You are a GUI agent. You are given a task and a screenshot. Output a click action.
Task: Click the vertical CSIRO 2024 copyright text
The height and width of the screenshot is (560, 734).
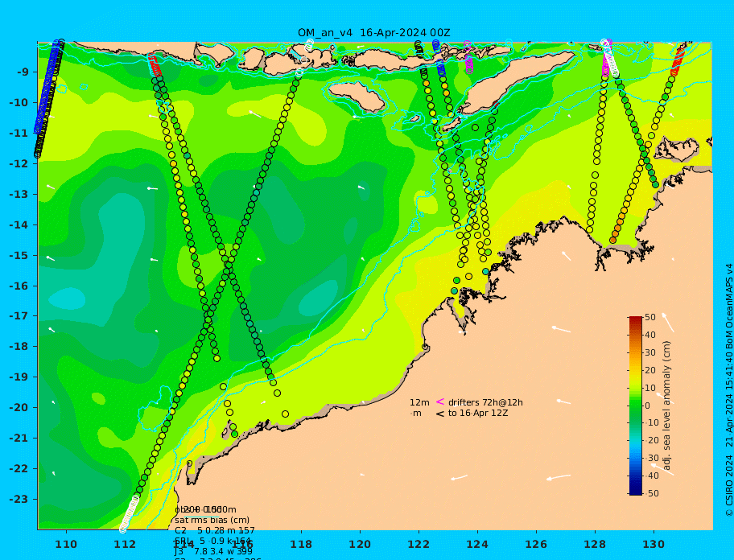(729, 390)
